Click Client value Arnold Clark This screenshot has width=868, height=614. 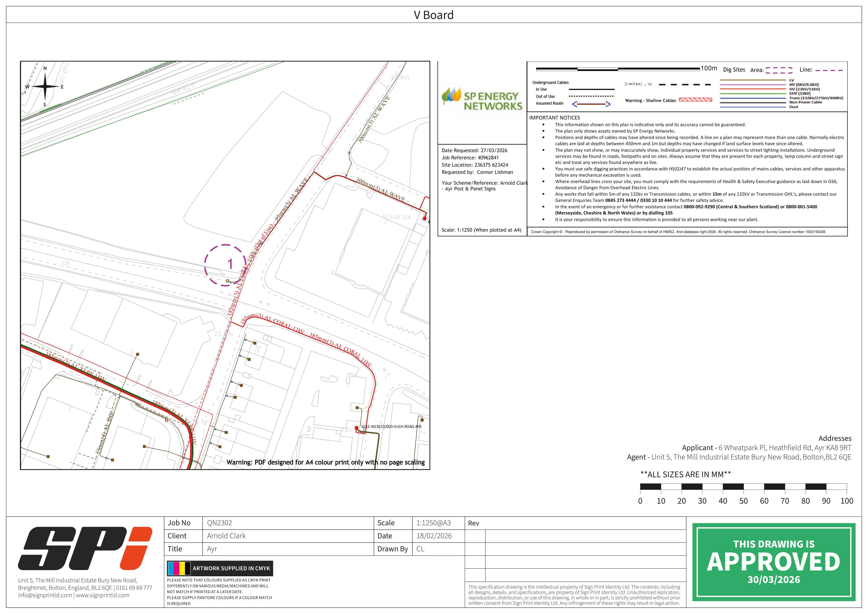coord(227,536)
